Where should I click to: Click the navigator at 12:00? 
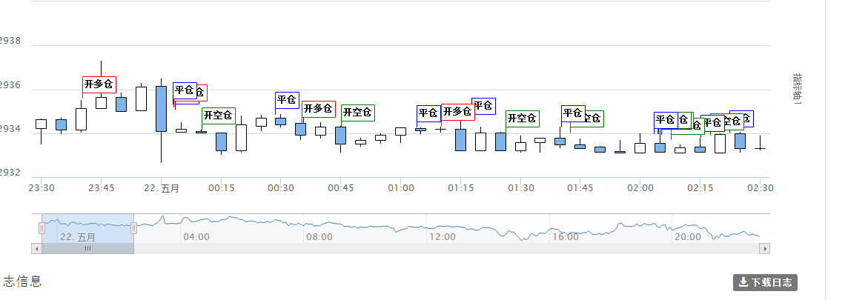(x=442, y=237)
